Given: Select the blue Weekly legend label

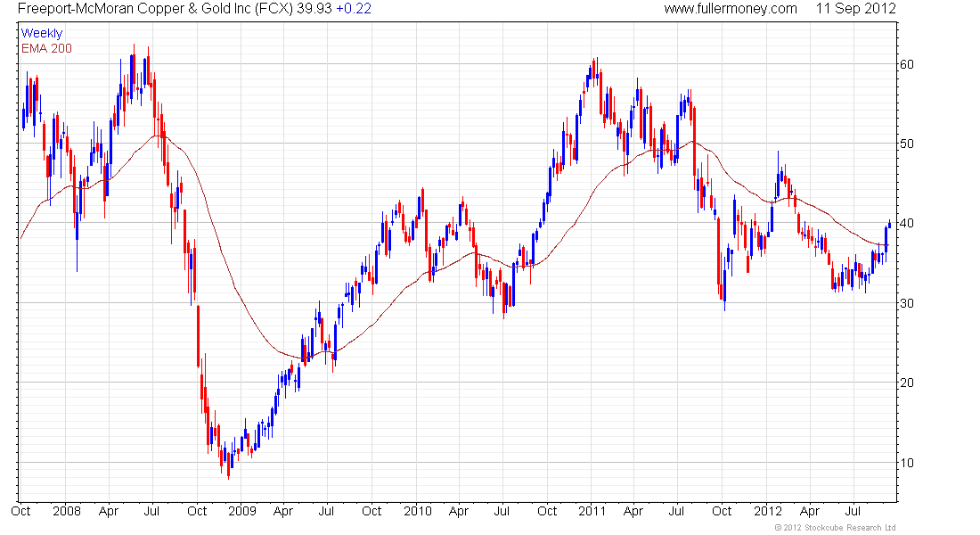Looking at the screenshot, I should point(42,33).
